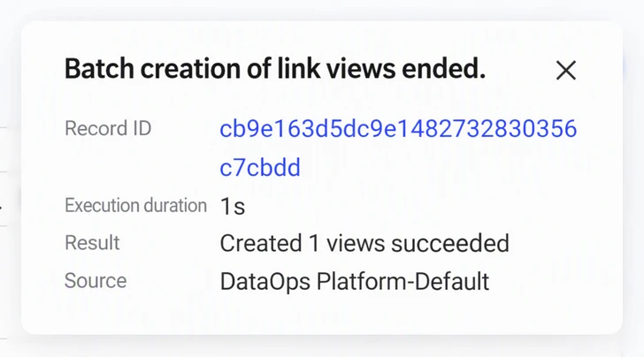This screenshot has height=357, width=644.
Task: Click 'Platform-Default' in the source value
Action: [402, 282]
